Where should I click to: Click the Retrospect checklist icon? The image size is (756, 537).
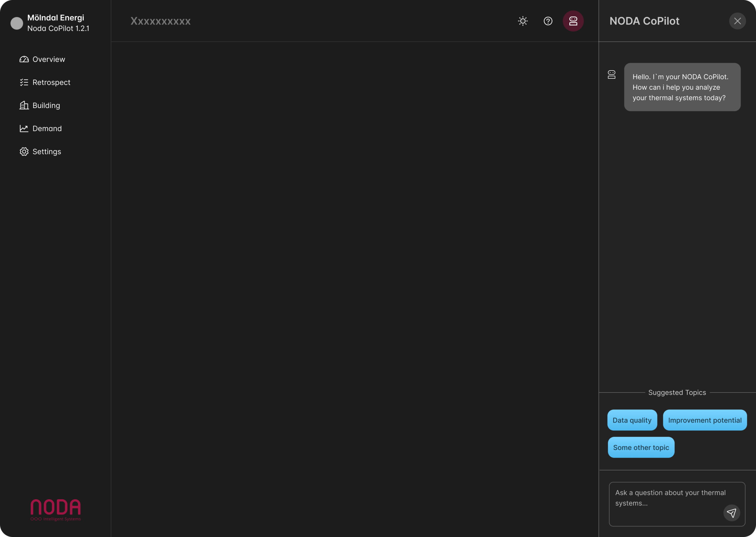click(24, 82)
